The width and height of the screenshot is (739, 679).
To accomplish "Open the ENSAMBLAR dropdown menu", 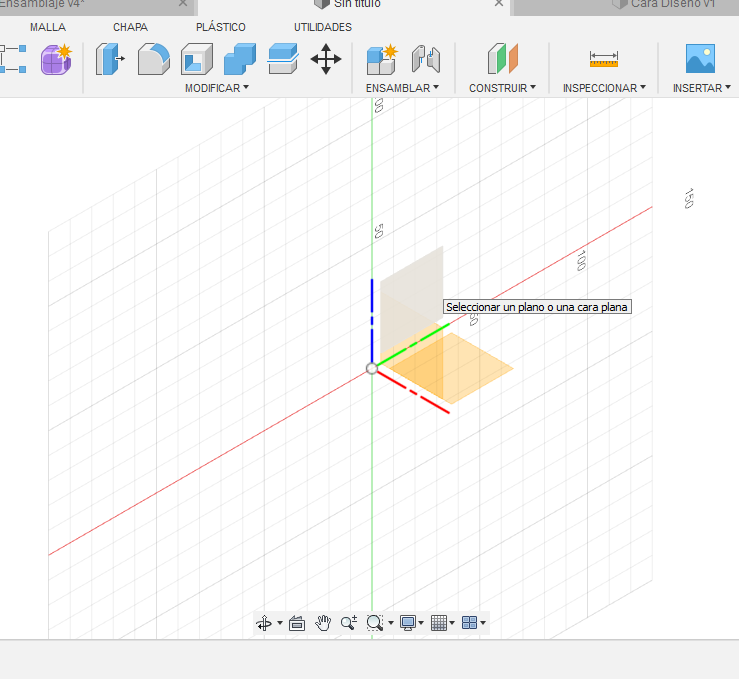I will (x=402, y=88).
